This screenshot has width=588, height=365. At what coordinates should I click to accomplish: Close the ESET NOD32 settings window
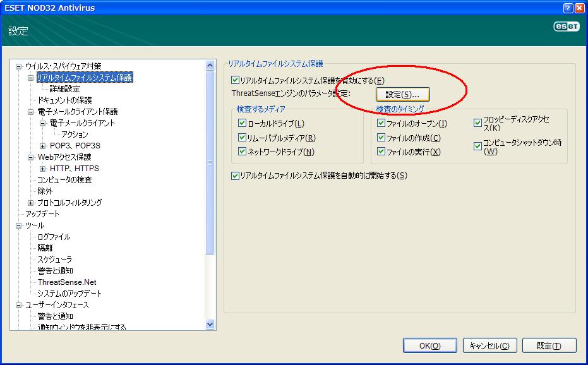point(580,8)
